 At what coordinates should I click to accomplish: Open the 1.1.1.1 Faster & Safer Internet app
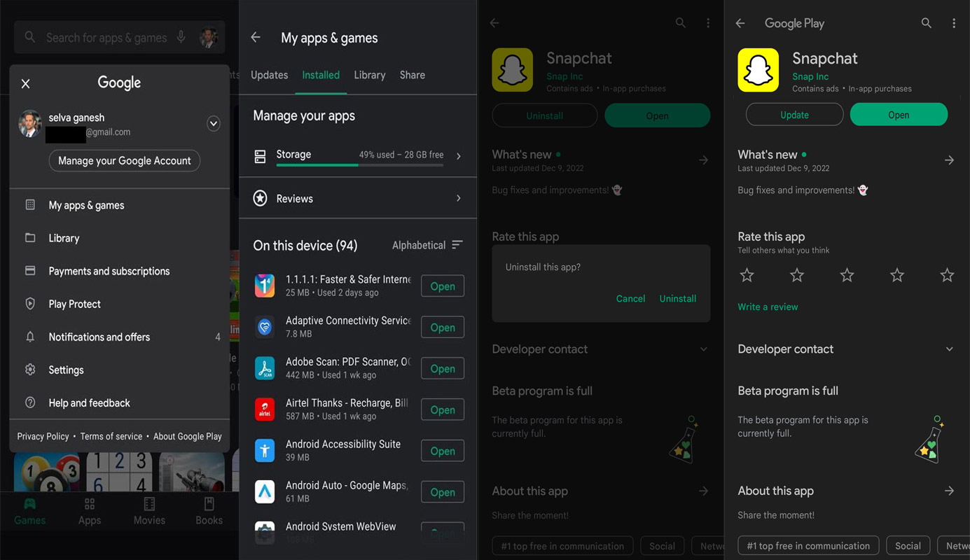pos(443,286)
